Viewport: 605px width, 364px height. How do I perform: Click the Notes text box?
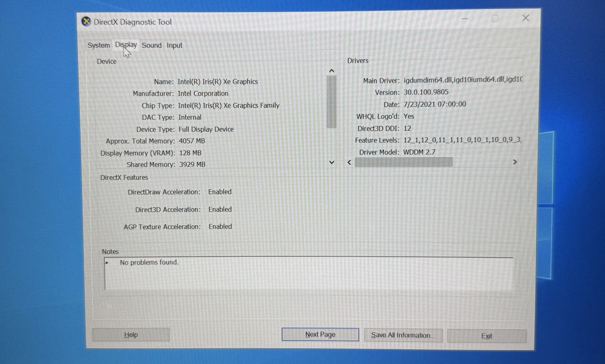(x=309, y=273)
